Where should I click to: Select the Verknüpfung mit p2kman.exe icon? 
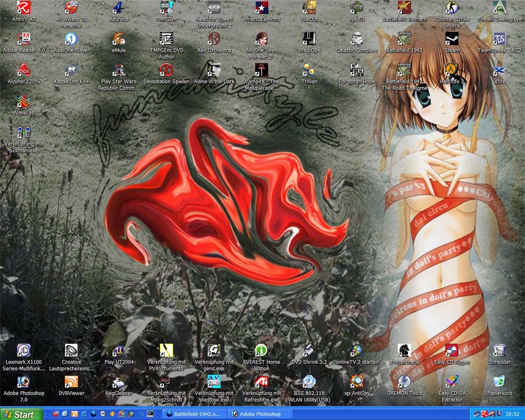click(24, 132)
